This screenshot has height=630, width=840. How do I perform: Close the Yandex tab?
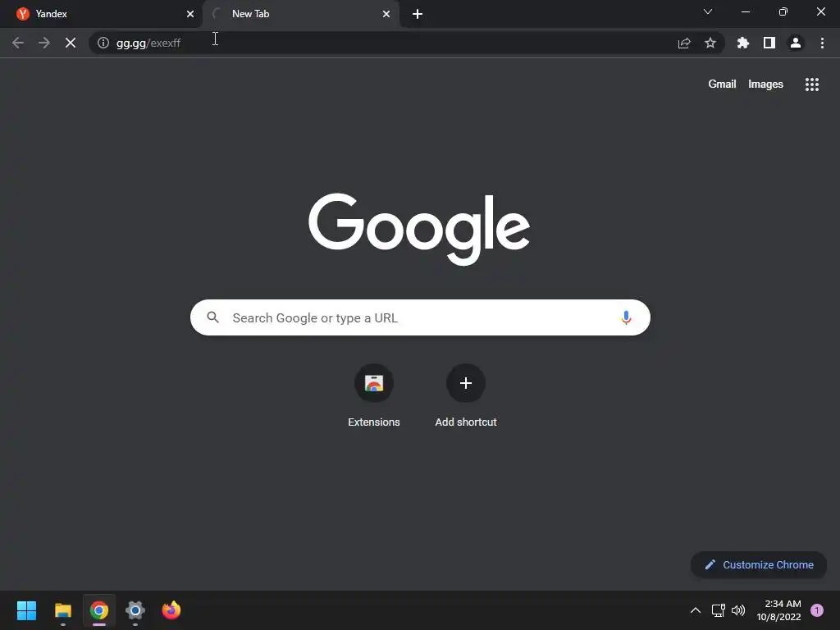[x=190, y=14]
